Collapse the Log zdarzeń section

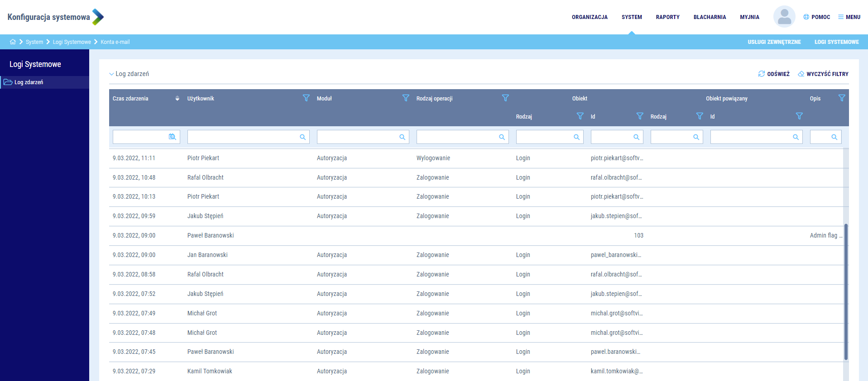pos(111,74)
